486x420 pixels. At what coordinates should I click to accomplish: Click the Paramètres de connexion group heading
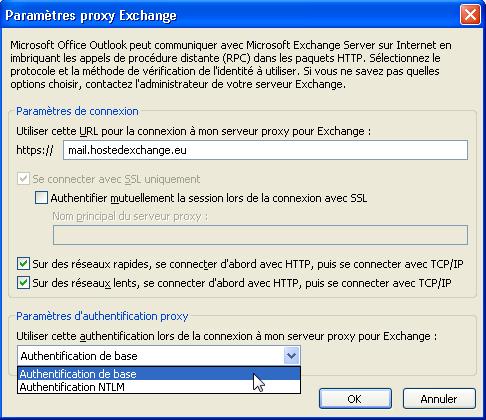pos(77,111)
